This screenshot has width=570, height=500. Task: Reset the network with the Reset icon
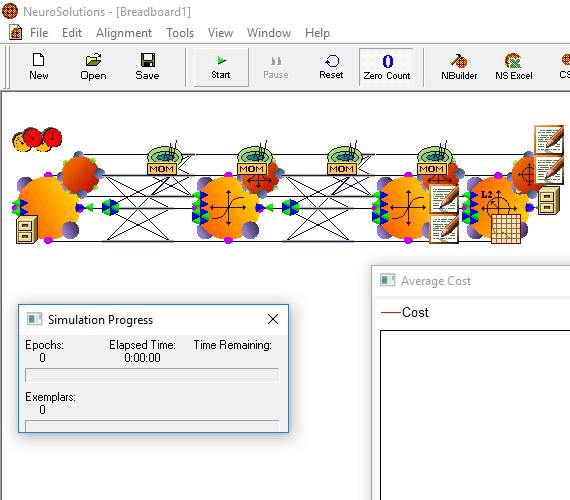point(331,67)
